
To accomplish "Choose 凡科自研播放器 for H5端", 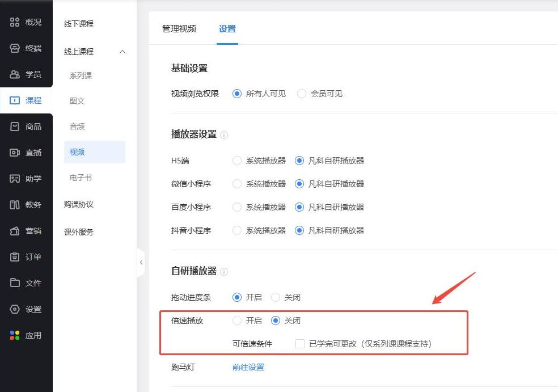I will coord(299,161).
